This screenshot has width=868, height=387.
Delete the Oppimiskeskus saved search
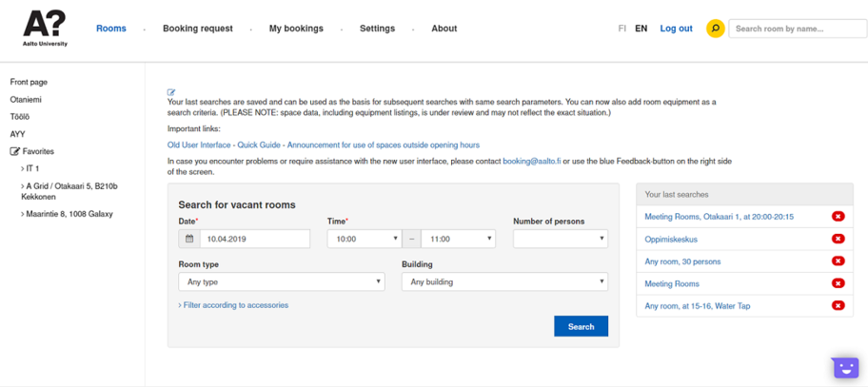[x=838, y=240]
